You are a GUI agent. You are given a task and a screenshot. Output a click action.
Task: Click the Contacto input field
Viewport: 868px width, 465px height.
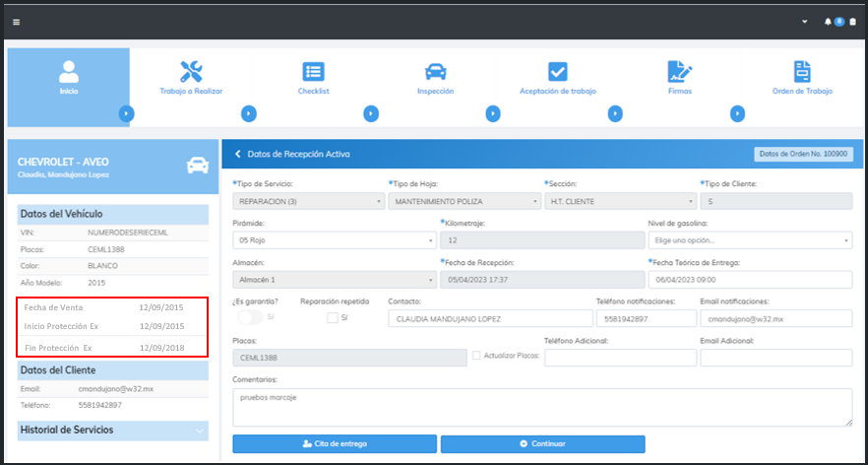[x=490, y=318]
